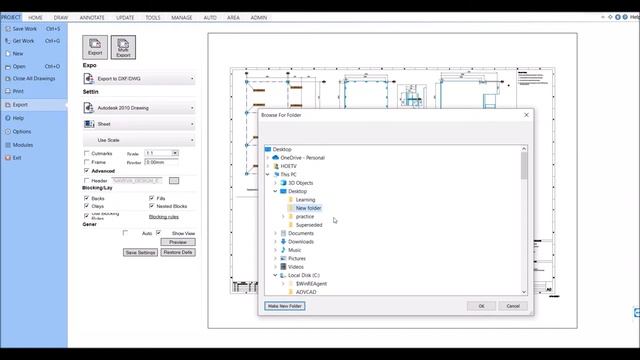Toggle the Nested Blocks checkbox

(152, 206)
